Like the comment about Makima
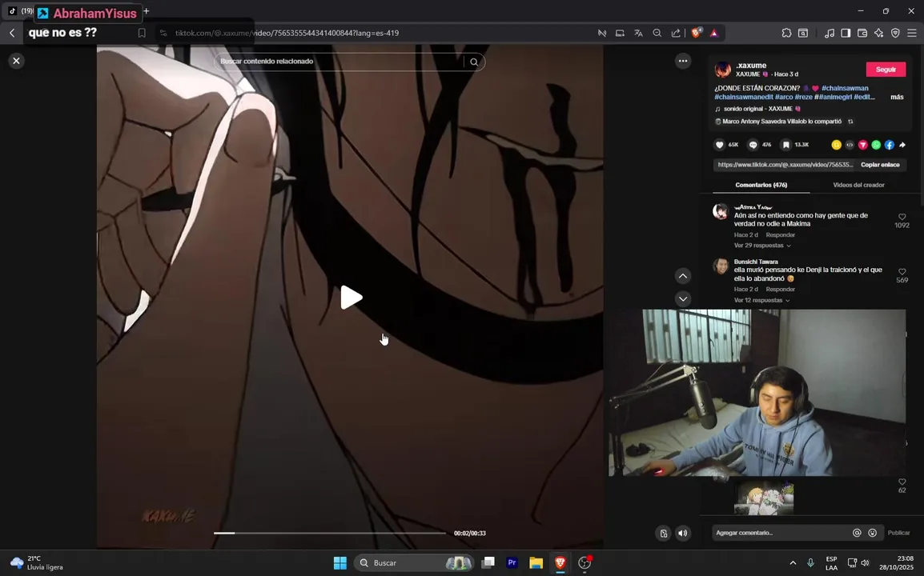Image resolution: width=924 pixels, height=576 pixels. (902, 218)
